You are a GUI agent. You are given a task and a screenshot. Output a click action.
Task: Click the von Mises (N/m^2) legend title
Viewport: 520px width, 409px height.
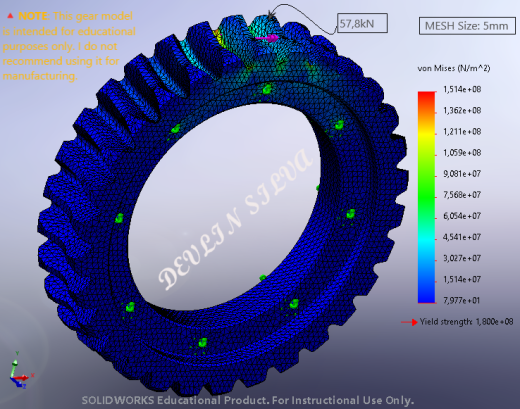(454, 68)
